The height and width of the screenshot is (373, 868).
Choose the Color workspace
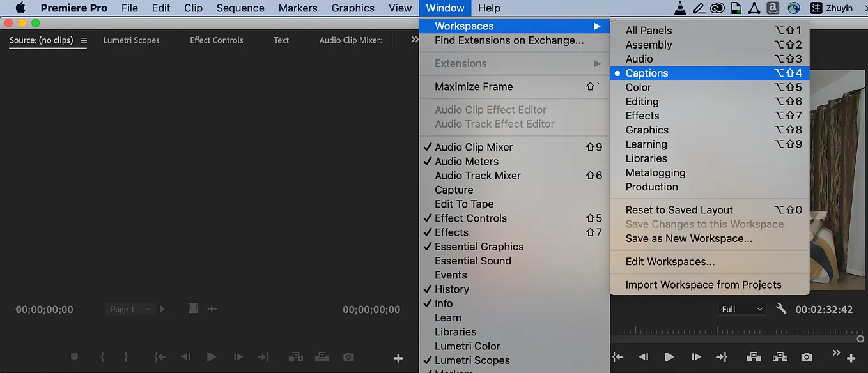(x=709, y=88)
